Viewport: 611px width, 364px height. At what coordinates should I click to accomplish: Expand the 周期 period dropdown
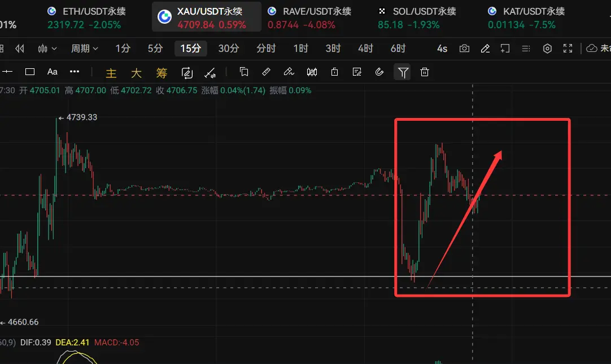84,49
